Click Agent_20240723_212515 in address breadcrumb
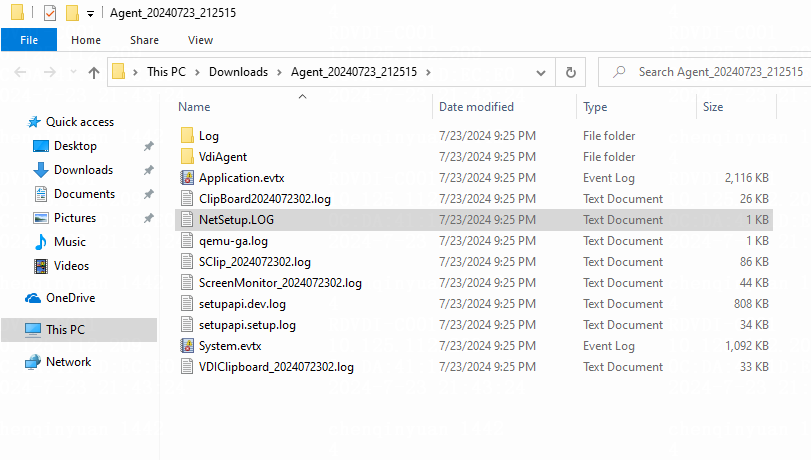This screenshot has height=460, width=811. (x=354, y=71)
